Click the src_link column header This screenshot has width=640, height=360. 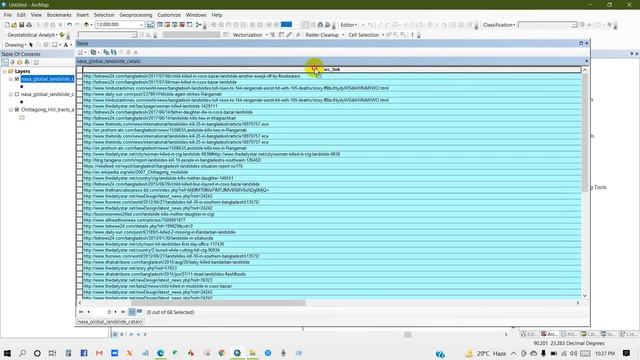pyautogui.click(x=332, y=70)
